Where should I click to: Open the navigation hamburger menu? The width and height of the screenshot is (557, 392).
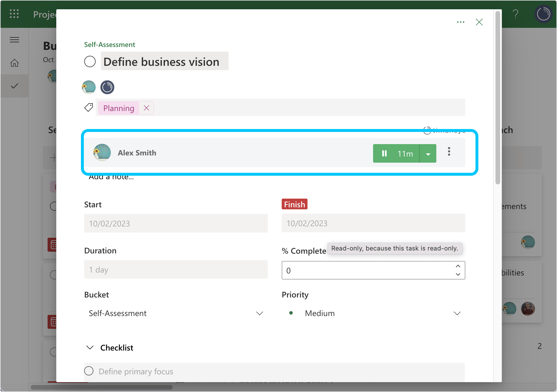[x=14, y=39]
